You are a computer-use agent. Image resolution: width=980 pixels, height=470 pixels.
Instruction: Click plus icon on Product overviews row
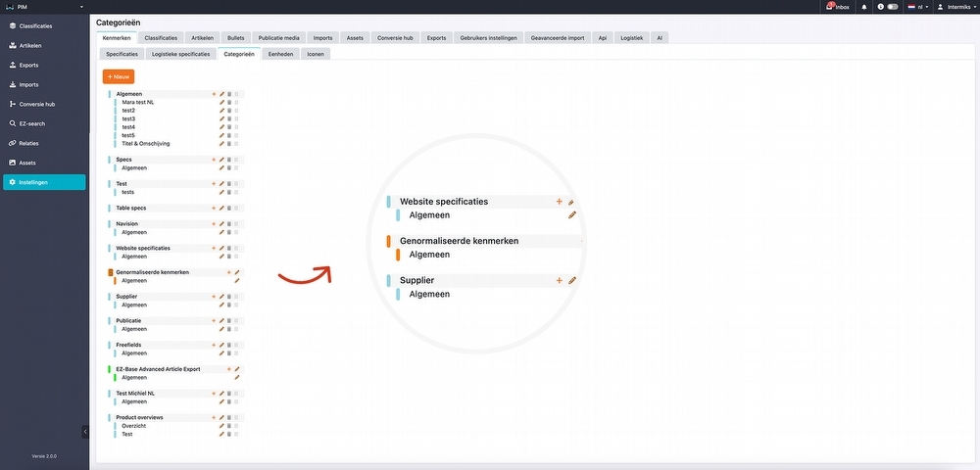tap(215, 417)
